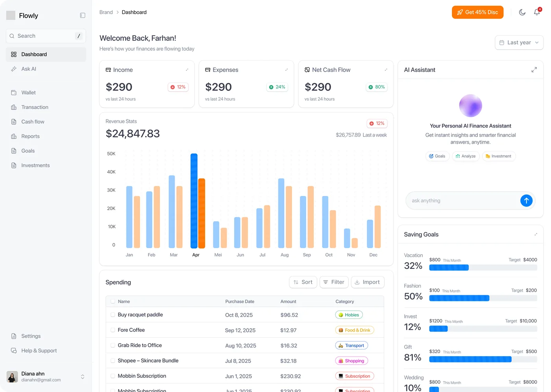Toggle dark mode moon icon
This screenshot has height=392, width=551.
pyautogui.click(x=522, y=12)
